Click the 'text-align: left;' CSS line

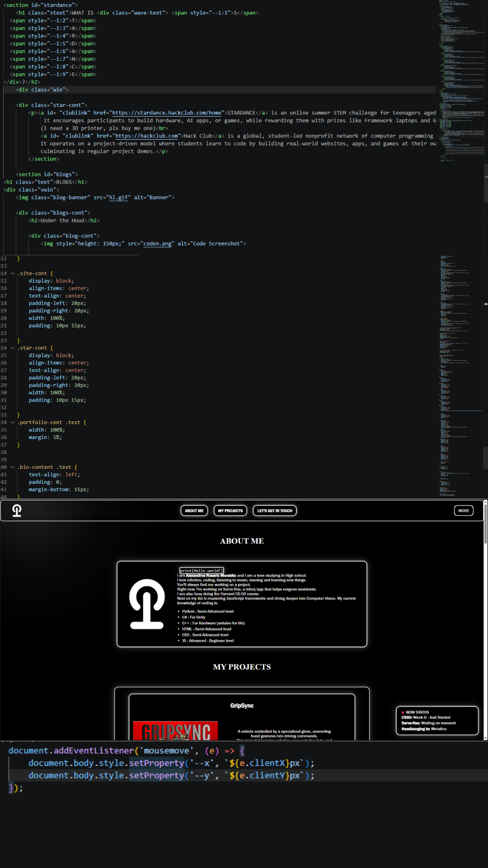(x=54, y=475)
